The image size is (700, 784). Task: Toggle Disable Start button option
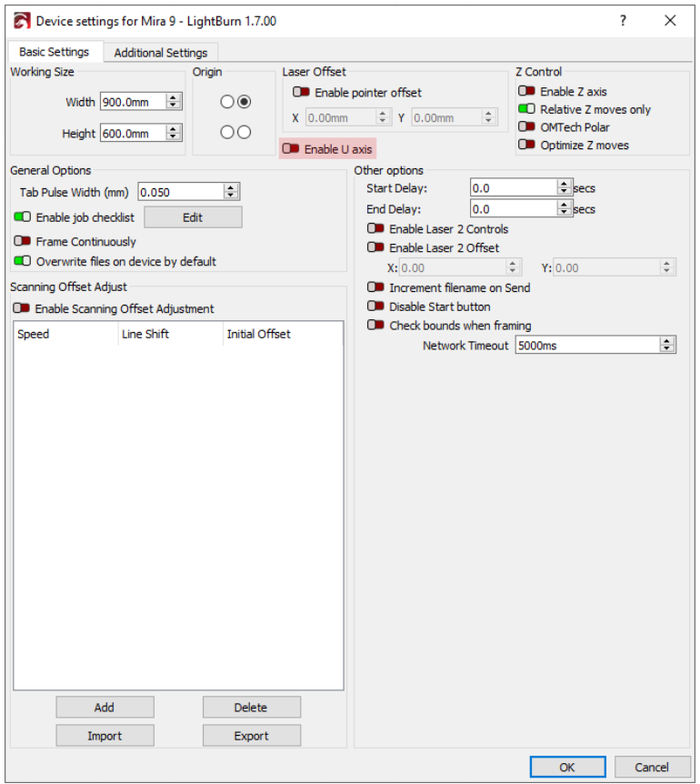375,306
